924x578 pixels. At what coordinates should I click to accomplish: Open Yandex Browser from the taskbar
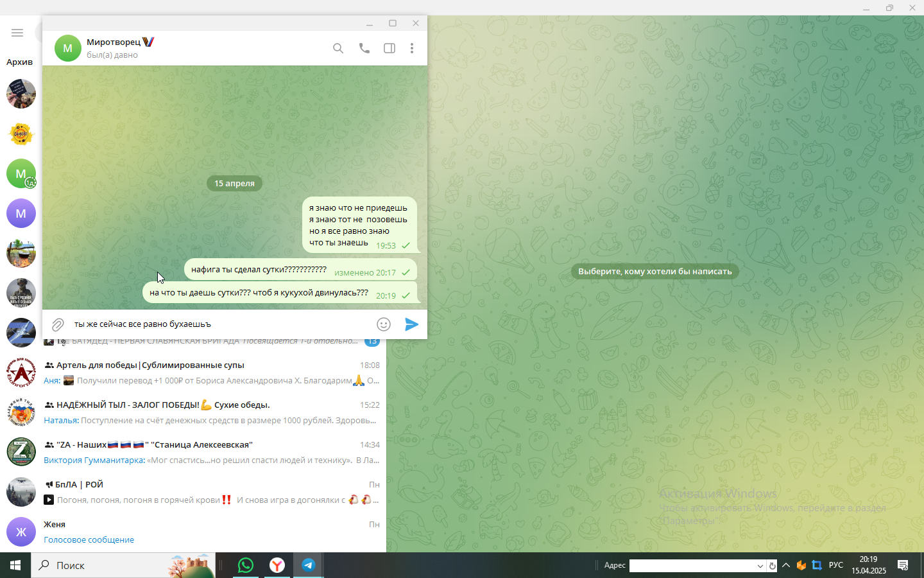pyautogui.click(x=277, y=565)
